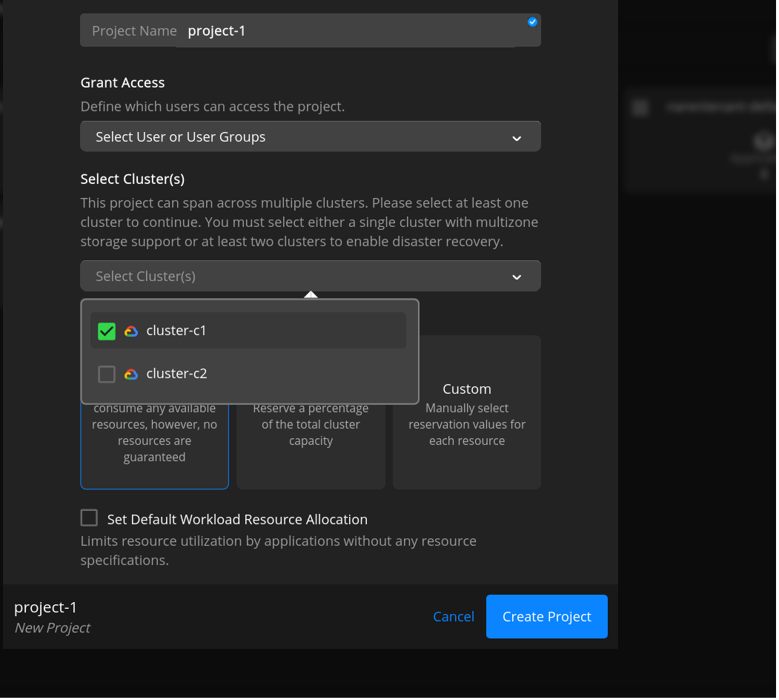Choose the no-guarantee resources card
Viewport: 779px width, 700px height.
tap(155, 446)
